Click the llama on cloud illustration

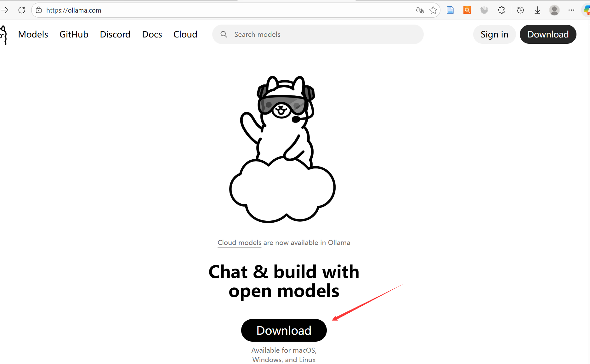coord(282,149)
